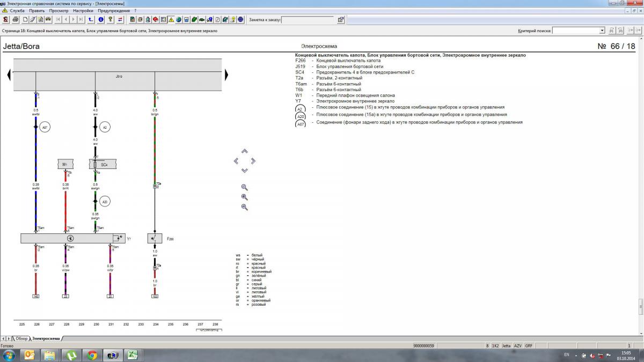Open the Служба menu
Image resolution: width=644 pixels, height=362 pixels.
coord(17,10)
